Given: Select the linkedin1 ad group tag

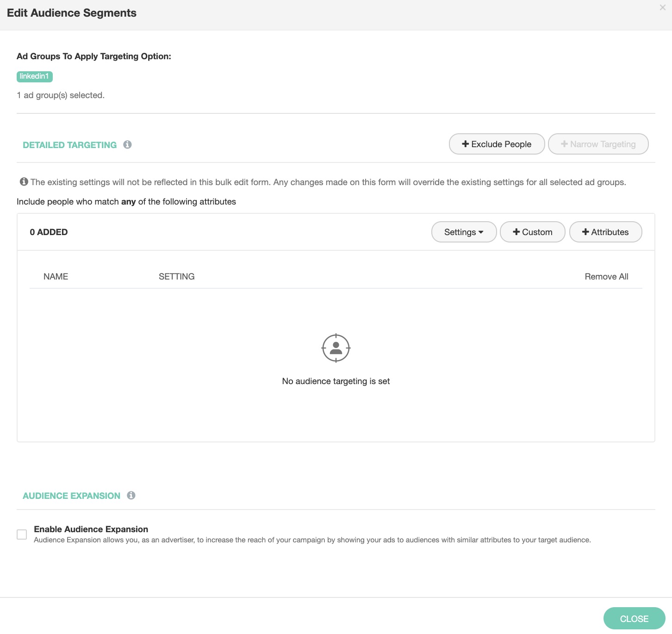Looking at the screenshot, I should click(x=35, y=76).
